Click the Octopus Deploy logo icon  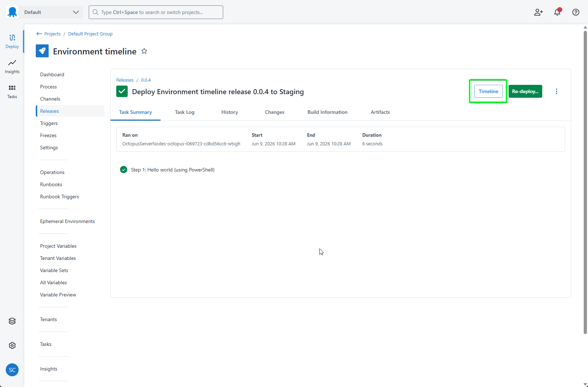pos(12,12)
